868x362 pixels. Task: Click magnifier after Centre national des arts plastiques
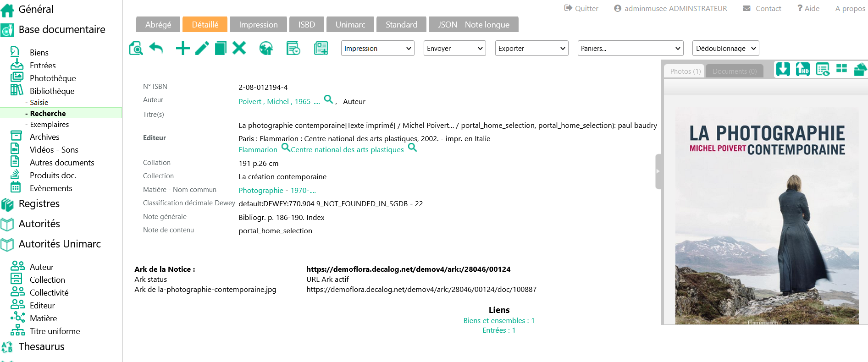(x=412, y=147)
